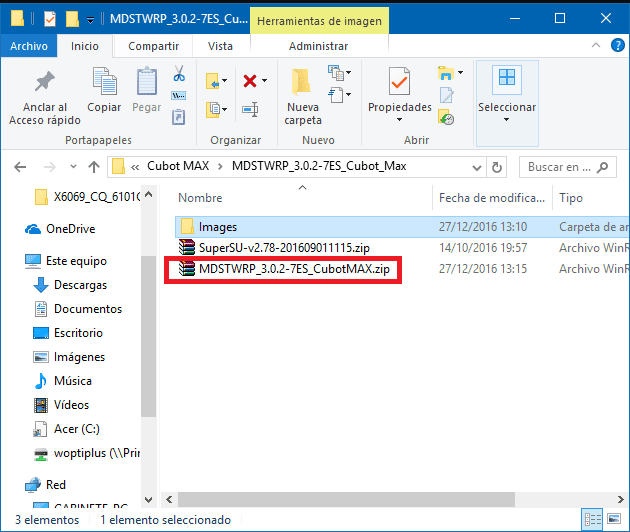Switch to the Vista tab
The height and width of the screenshot is (532, 630).
(x=220, y=46)
